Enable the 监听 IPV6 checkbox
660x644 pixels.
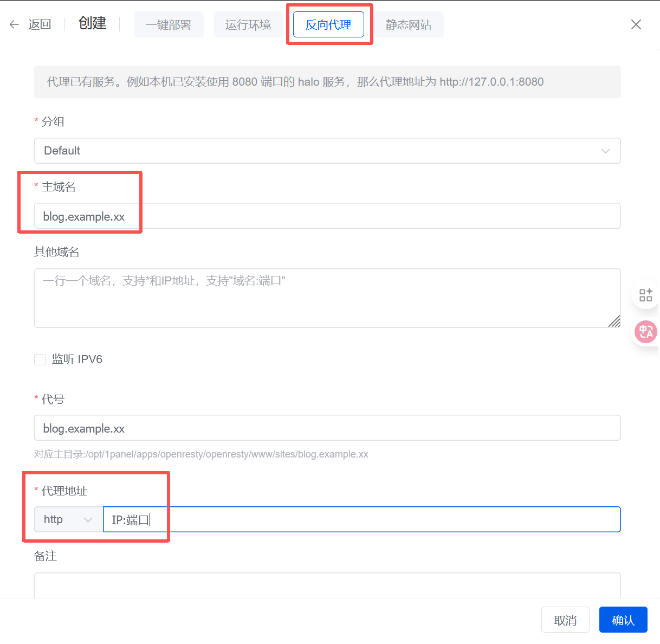coord(40,359)
